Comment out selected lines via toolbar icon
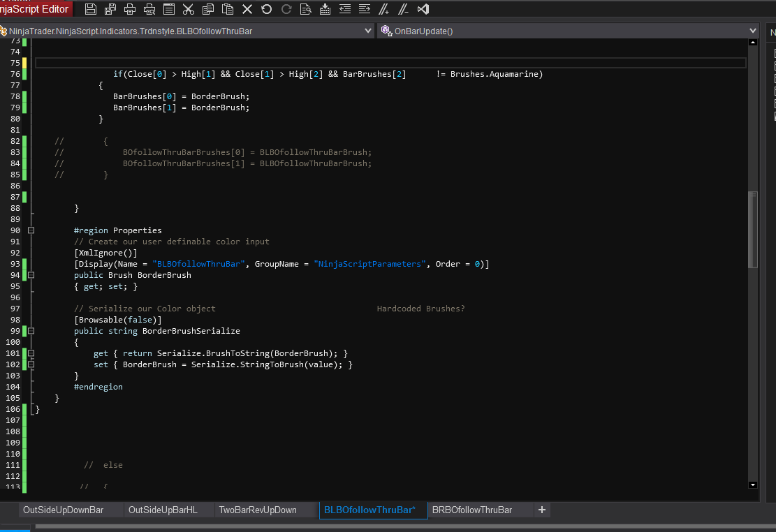This screenshot has width=776, height=532. [383, 9]
